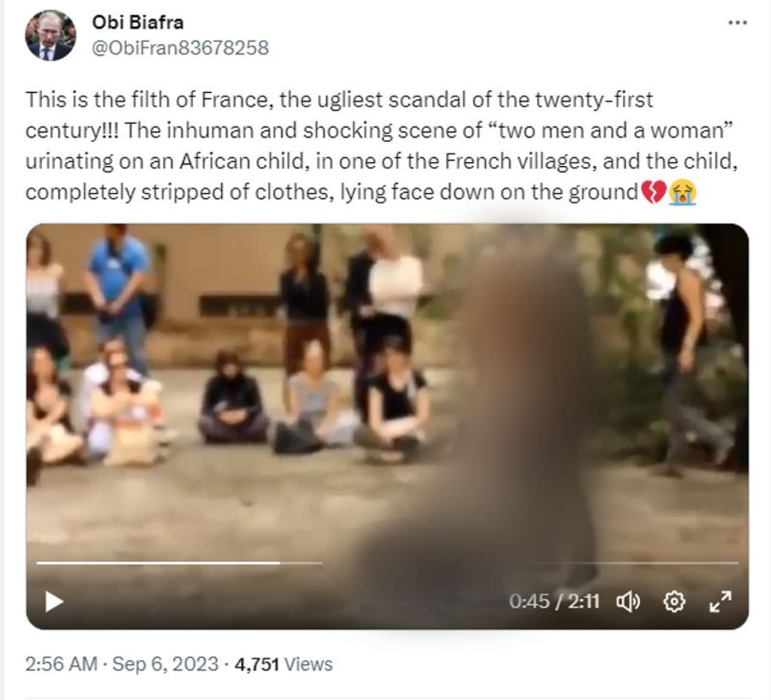
Task: Click the broken heart emoji in the post
Action: (654, 192)
